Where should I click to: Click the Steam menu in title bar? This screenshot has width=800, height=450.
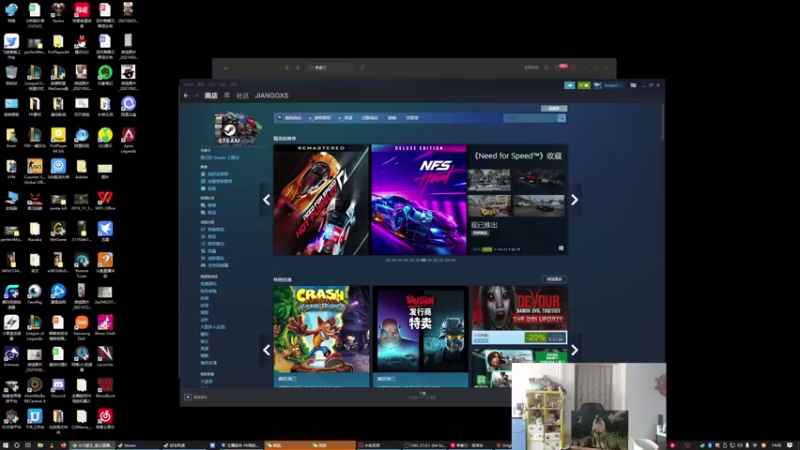(188, 84)
